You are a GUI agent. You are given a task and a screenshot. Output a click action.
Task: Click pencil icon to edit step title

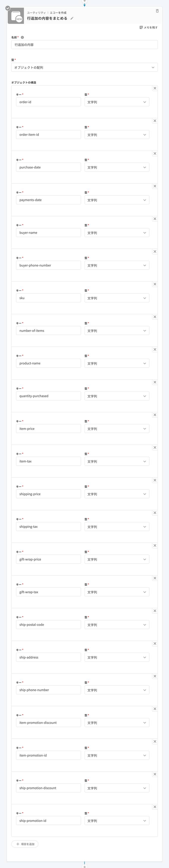(72, 19)
